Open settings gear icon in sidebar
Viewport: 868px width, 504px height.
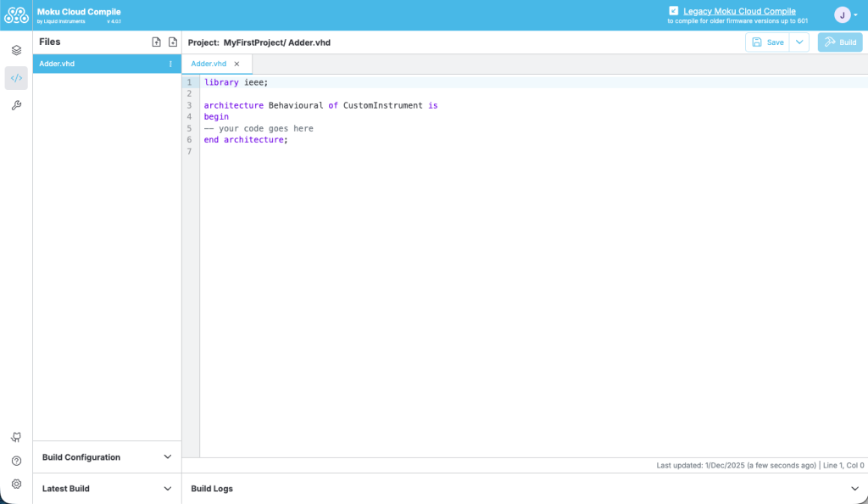(x=16, y=484)
